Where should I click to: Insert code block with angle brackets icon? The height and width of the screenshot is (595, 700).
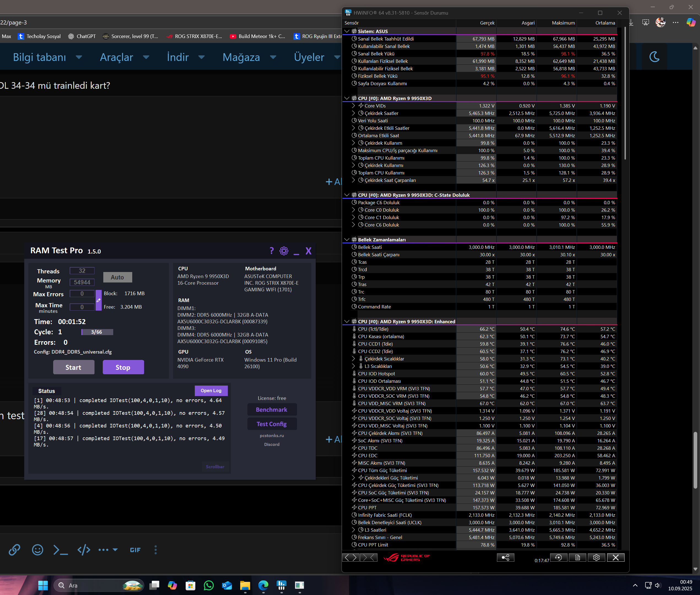coord(84,550)
